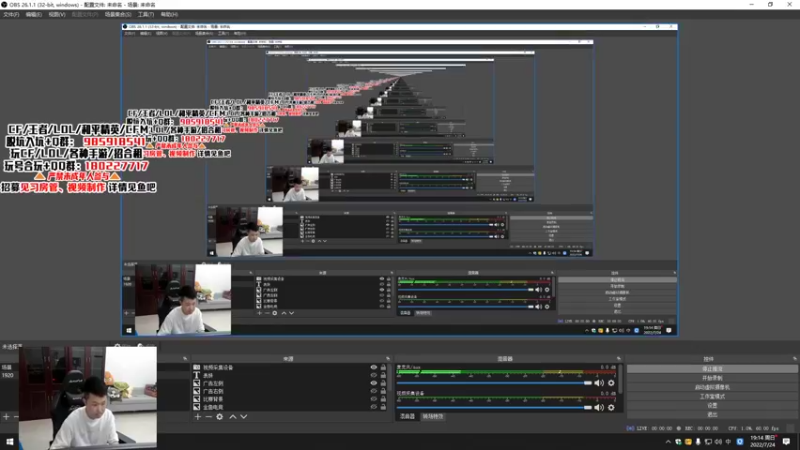This screenshot has width=800, height=450.
Task: Open the 视图(V) menu
Action: pos(57,14)
